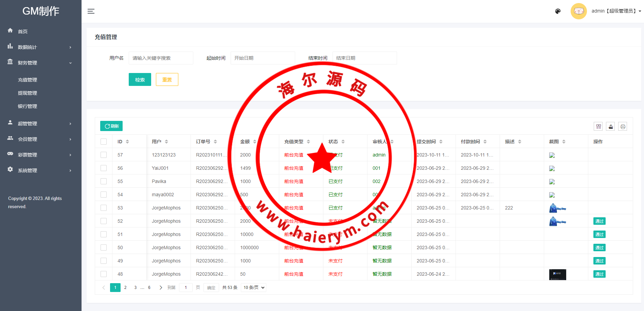Click the admin avatar image
644x311 pixels.
click(x=578, y=11)
